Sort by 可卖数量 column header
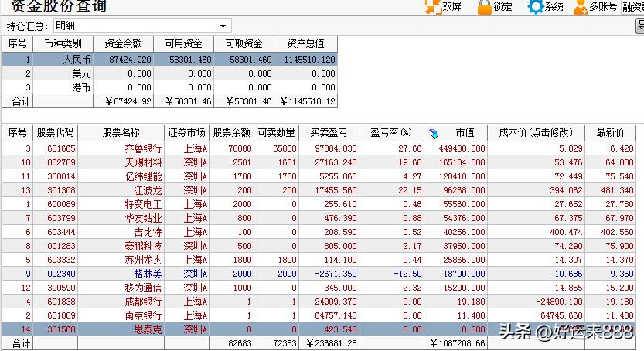644x351 pixels. click(276, 133)
